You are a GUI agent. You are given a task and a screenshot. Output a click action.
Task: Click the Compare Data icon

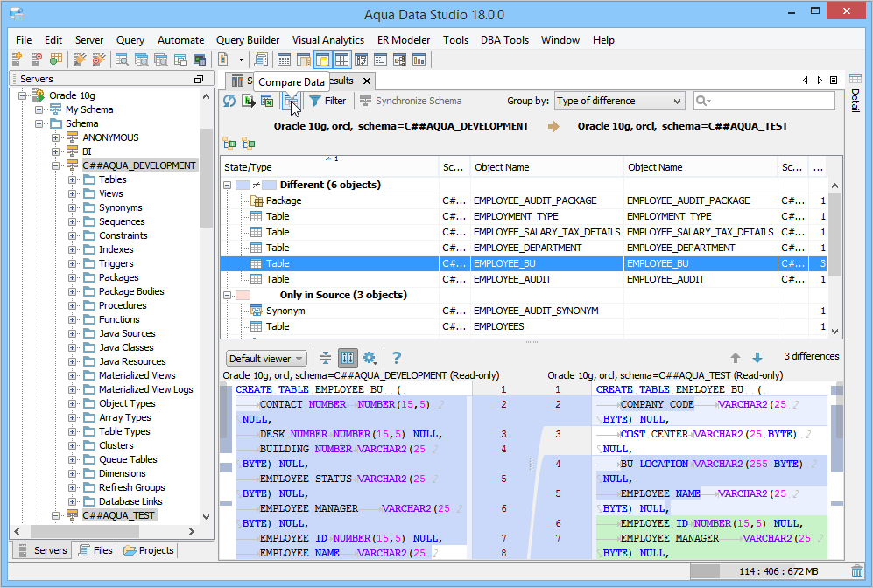point(292,101)
